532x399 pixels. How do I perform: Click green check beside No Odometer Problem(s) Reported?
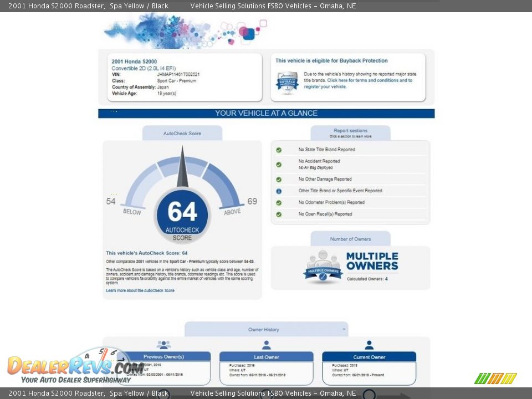(x=279, y=203)
